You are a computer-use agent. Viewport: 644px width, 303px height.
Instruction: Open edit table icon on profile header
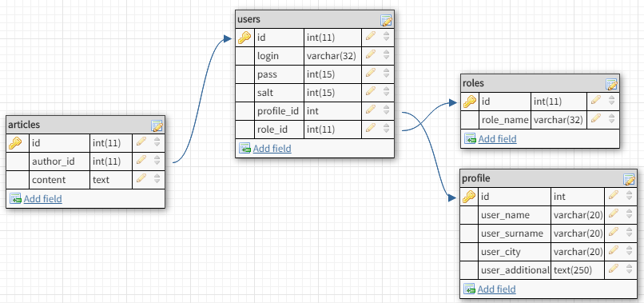point(629,179)
